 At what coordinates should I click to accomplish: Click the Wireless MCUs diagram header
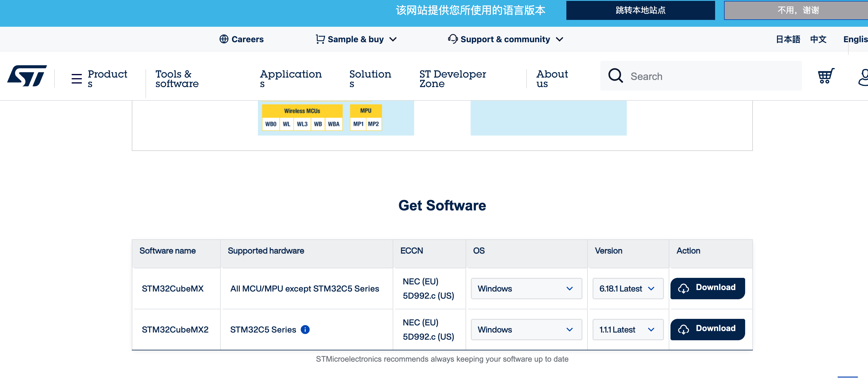[302, 111]
